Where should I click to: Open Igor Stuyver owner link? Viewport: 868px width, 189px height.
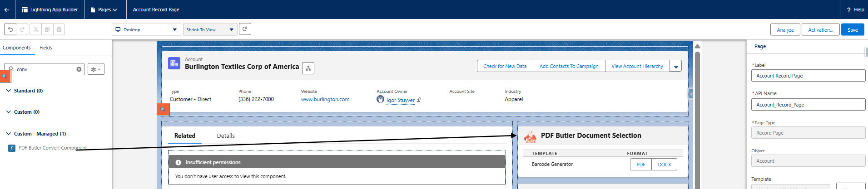[x=400, y=100]
